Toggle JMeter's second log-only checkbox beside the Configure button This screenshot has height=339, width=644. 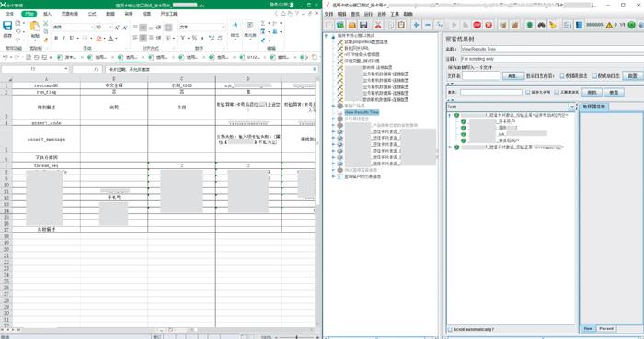click(x=594, y=76)
